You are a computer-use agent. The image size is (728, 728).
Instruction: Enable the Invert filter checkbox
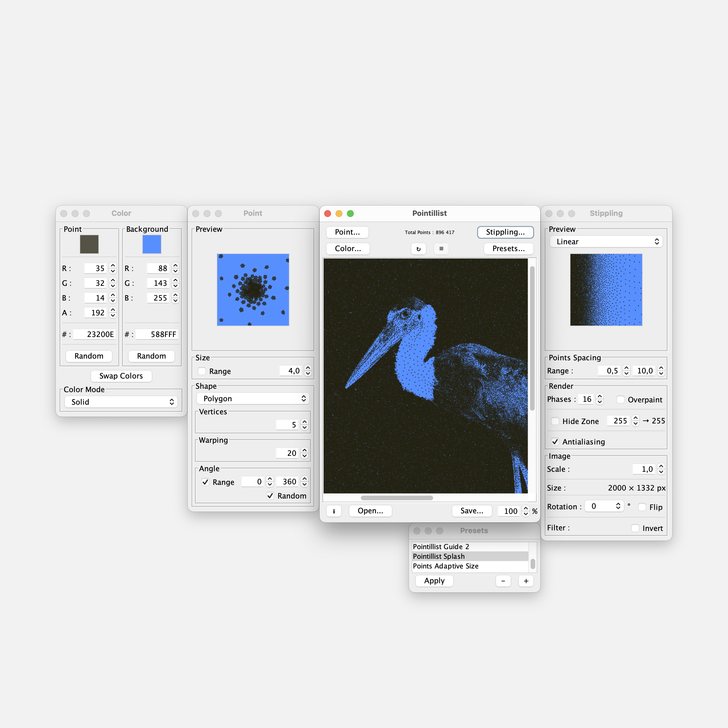pyautogui.click(x=635, y=528)
